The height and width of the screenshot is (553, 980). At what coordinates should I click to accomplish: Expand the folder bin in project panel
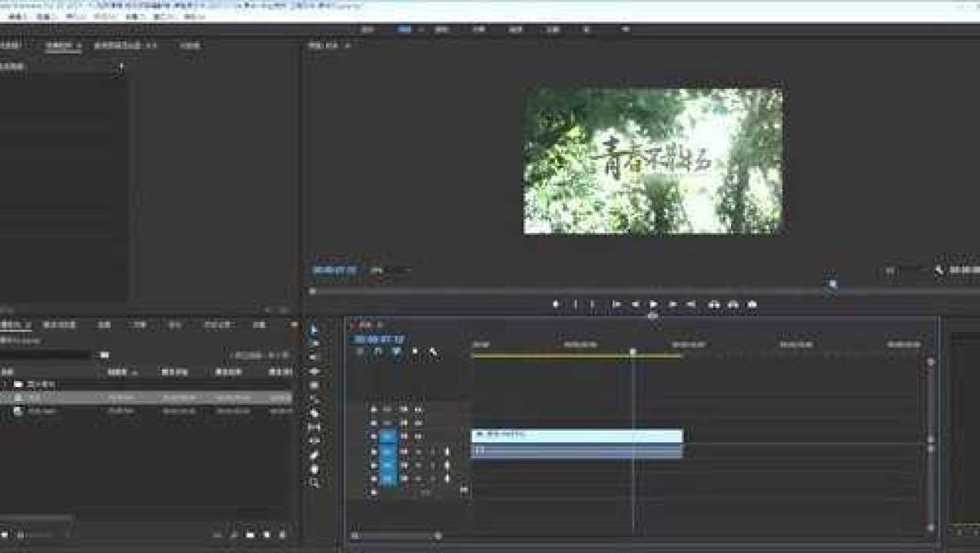click(x=5, y=384)
